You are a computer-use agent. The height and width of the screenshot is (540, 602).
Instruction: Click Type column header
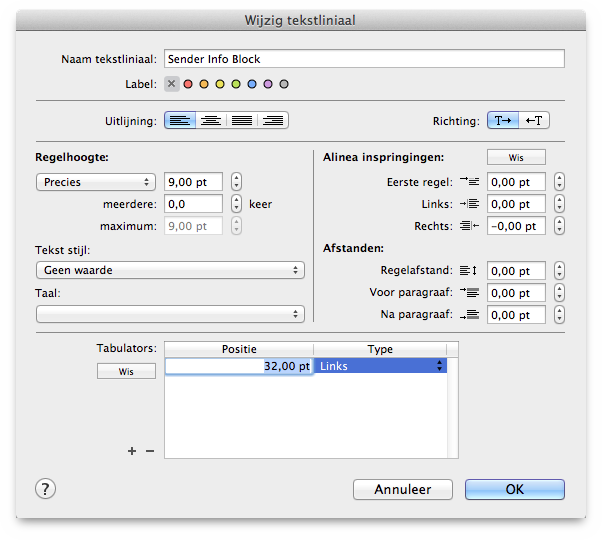pos(380,349)
